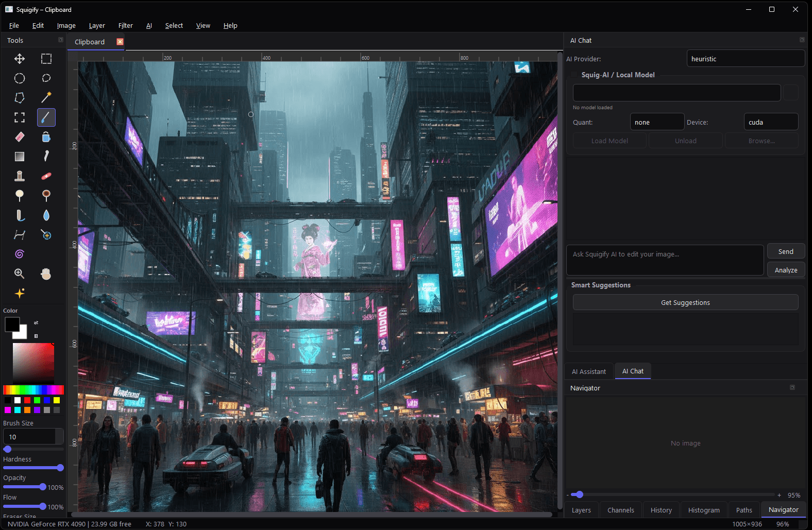Select the Smudge finger tool
The image size is (812, 530).
20,215
